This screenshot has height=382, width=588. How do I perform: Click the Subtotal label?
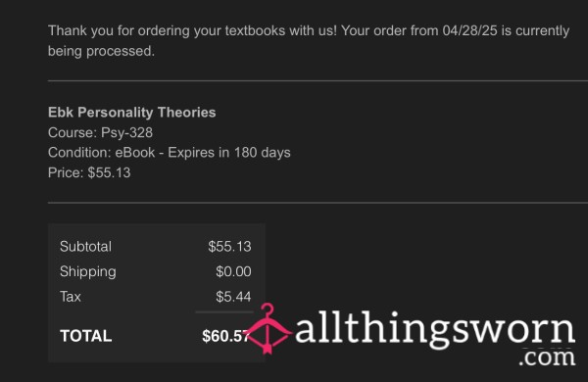(x=85, y=247)
